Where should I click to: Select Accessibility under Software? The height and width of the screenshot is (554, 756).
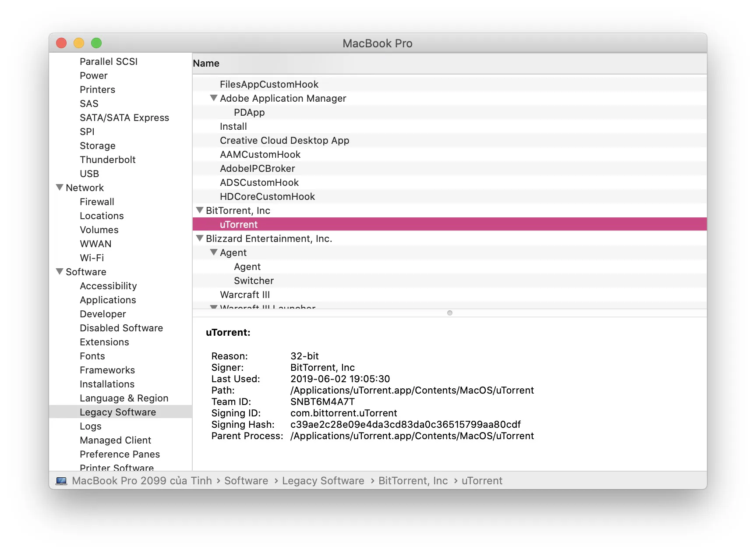coord(108,286)
